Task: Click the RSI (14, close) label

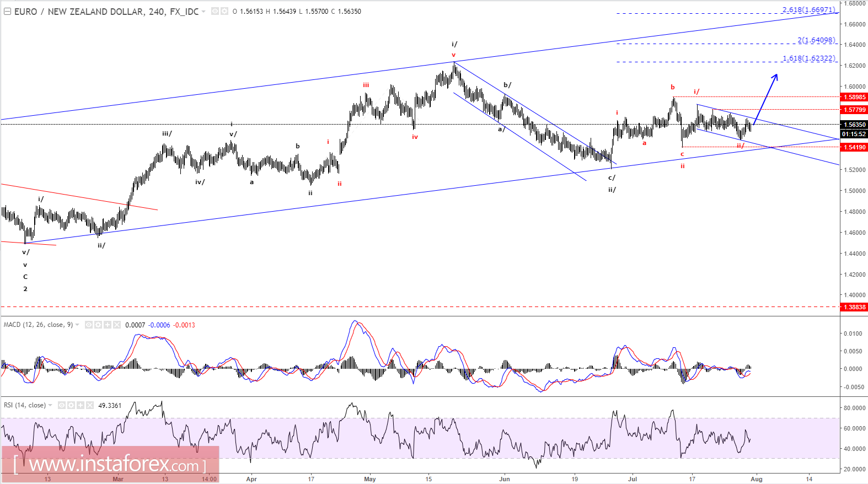Action: (25, 405)
